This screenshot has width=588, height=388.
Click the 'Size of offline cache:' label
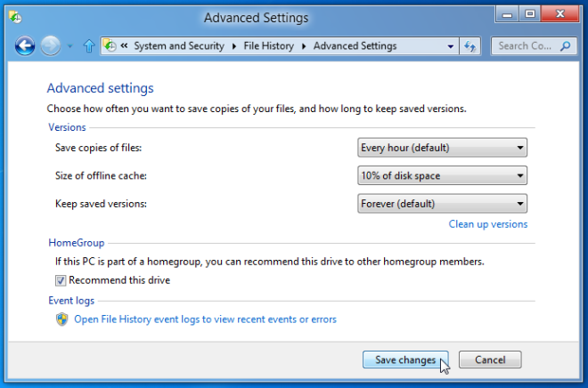[x=101, y=175]
